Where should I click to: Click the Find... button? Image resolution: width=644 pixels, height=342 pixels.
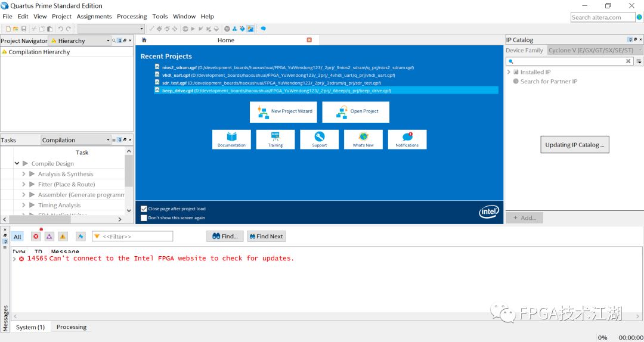click(225, 236)
